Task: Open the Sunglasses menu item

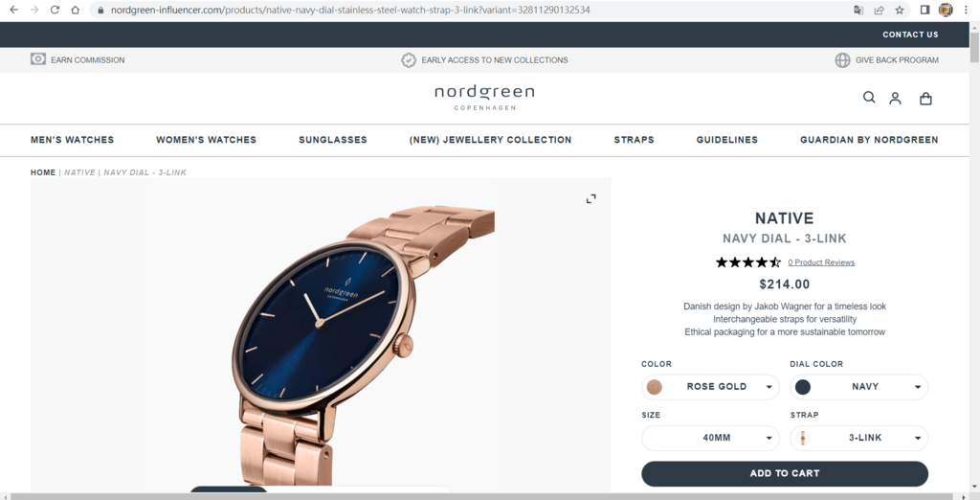Action: [333, 140]
